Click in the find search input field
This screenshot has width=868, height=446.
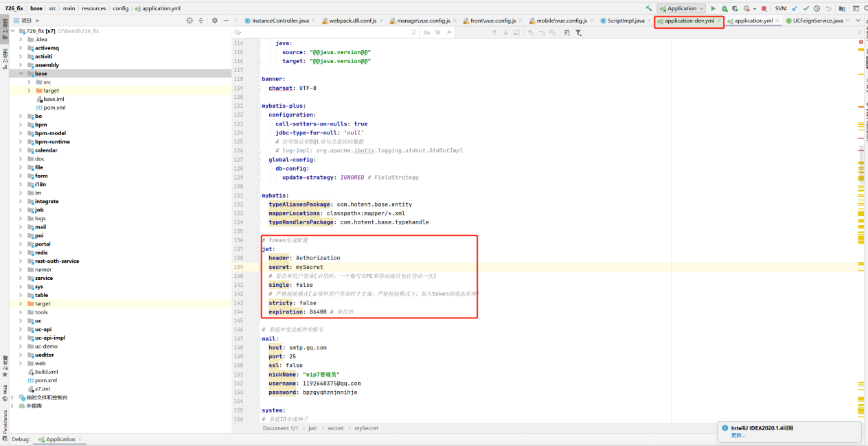pyautogui.click(x=323, y=32)
